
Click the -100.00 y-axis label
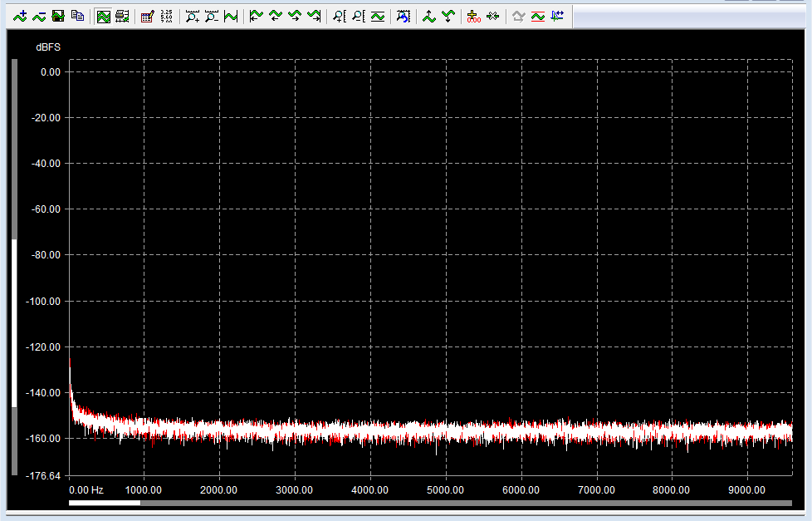tap(43, 301)
